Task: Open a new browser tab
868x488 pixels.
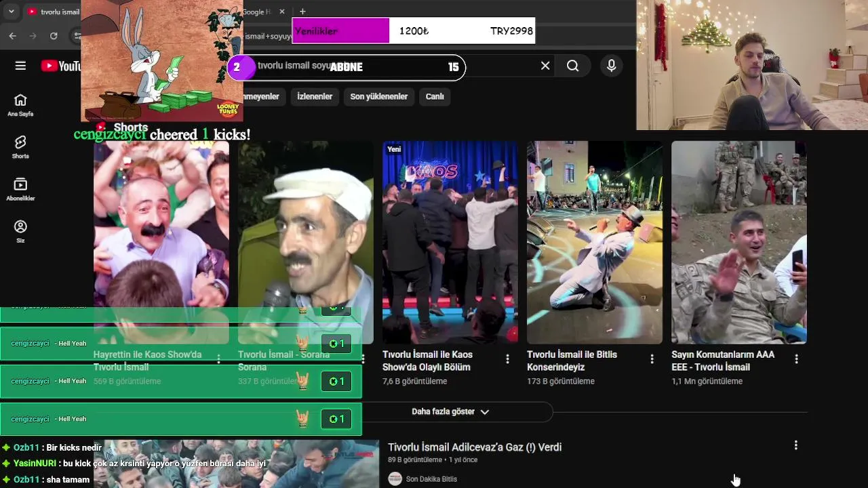Action: 302,12
